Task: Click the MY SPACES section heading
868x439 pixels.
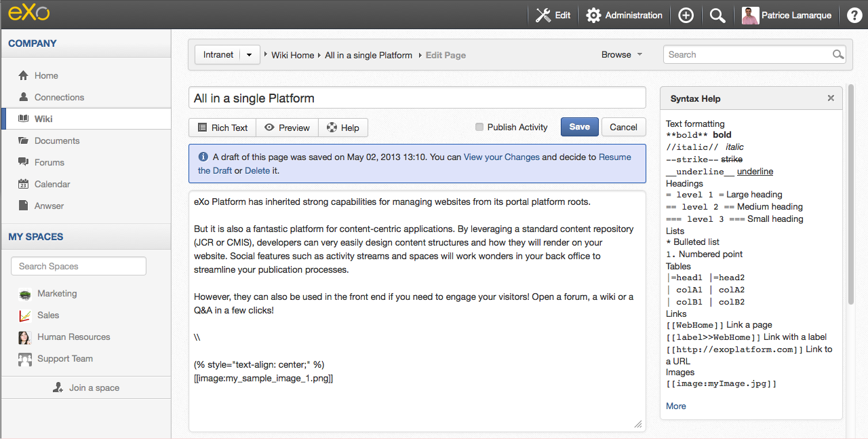Action: pos(36,237)
